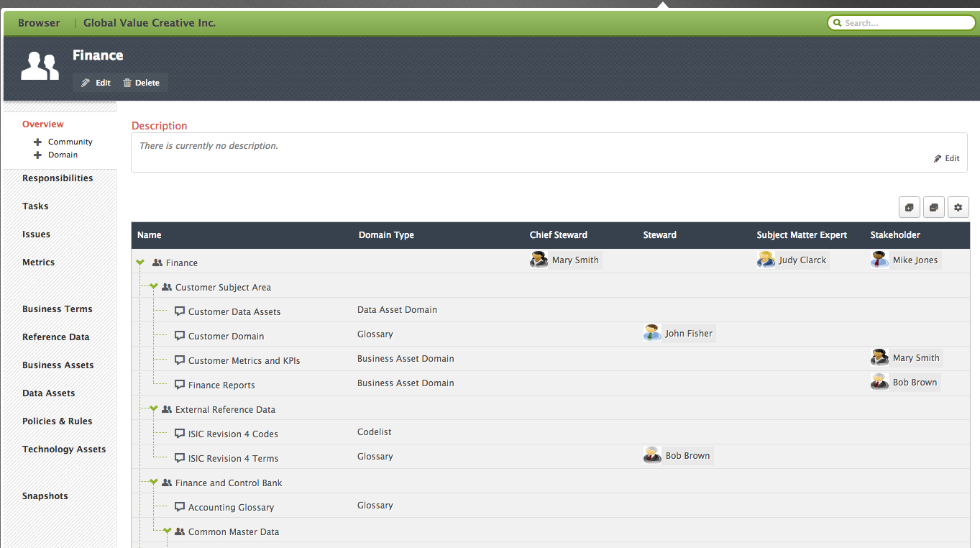Image resolution: width=980 pixels, height=548 pixels.
Task: Click the Subject Matter Expert column header
Action: pos(802,235)
